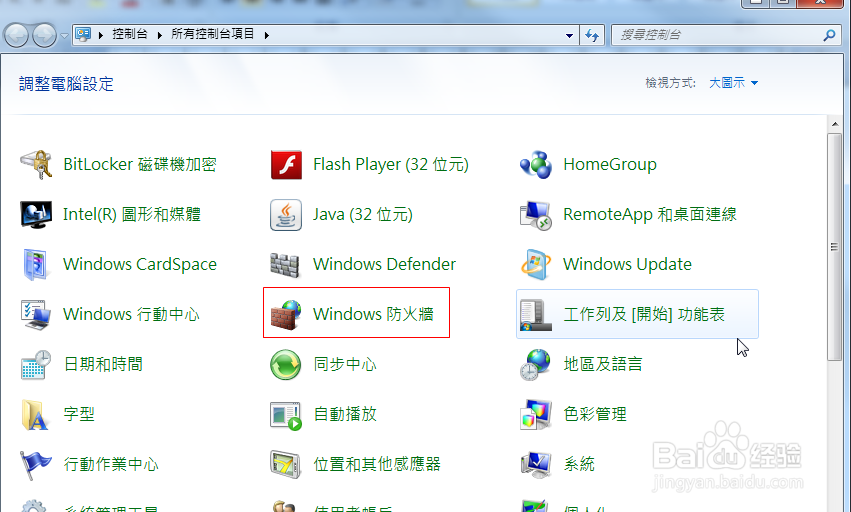Click RemoteApp and desktop connections icon
Screen dimensions: 851x512
click(x=536, y=215)
